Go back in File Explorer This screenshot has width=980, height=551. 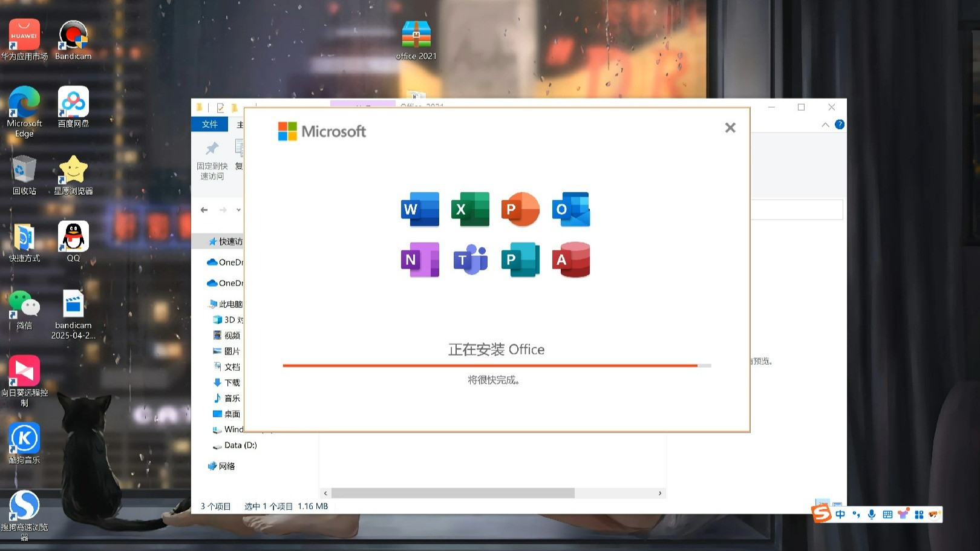204,210
